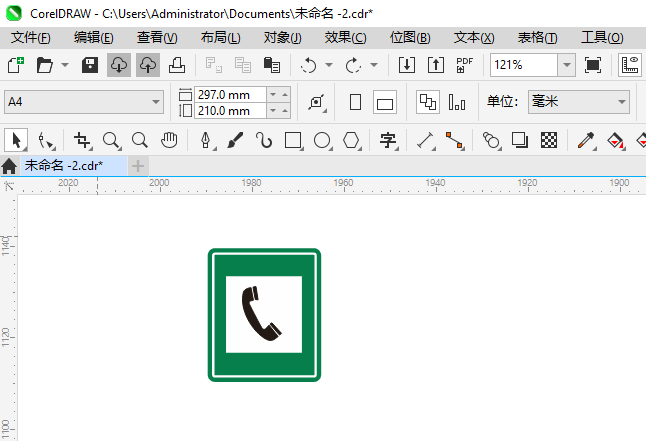646x441 pixels.
Task: Switch to the 未命名 -2.cdr* document tab
Action: (74, 166)
